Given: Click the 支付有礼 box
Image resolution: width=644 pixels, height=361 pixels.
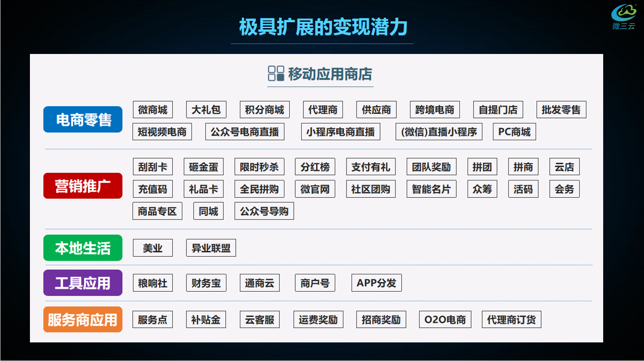Looking at the screenshot, I should pos(371,166).
